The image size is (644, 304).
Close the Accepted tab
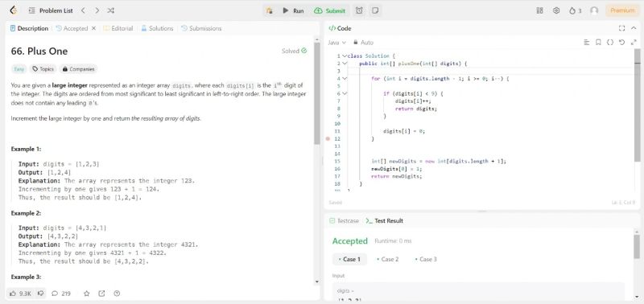pyautogui.click(x=93, y=28)
